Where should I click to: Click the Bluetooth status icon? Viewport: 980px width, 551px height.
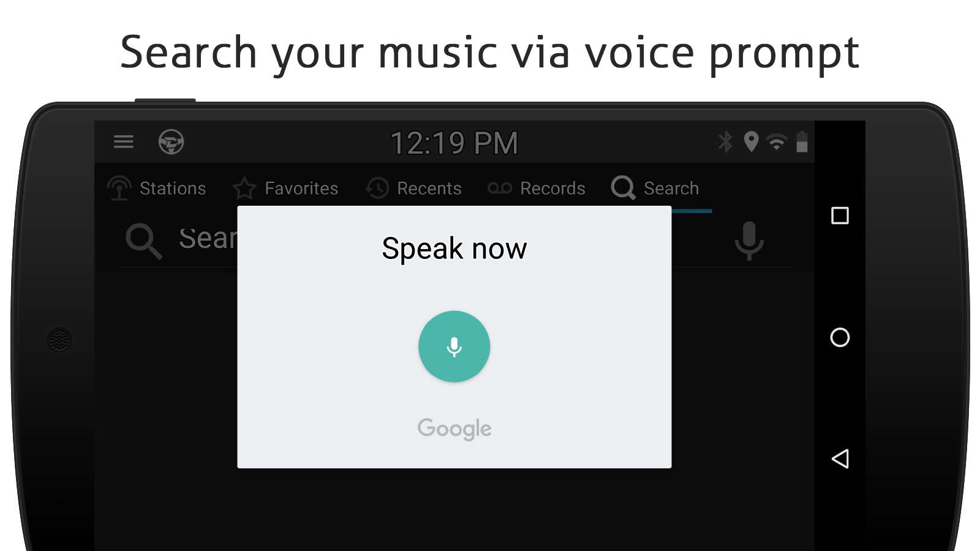(725, 142)
